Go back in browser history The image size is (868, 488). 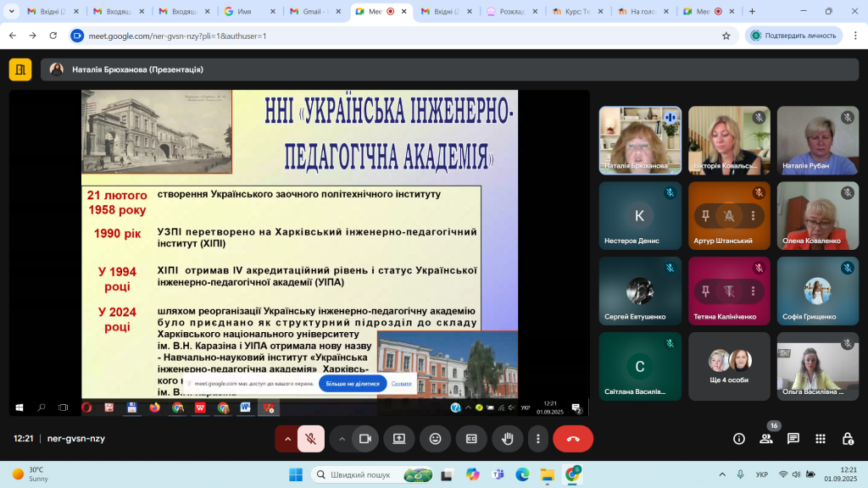tap(12, 36)
